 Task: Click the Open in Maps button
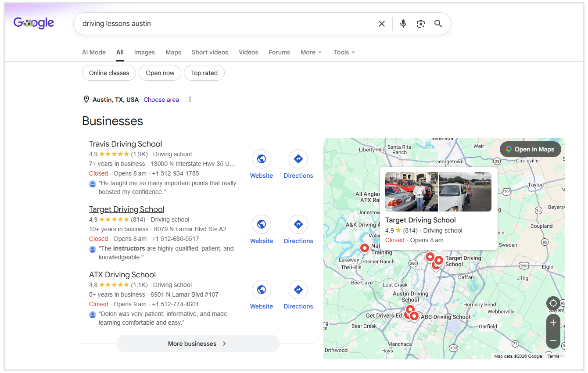coord(531,149)
